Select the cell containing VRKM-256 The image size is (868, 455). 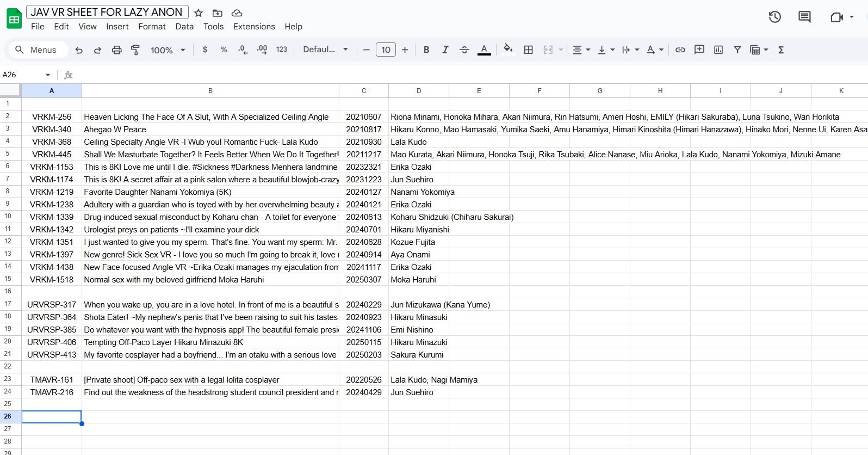[x=52, y=117]
